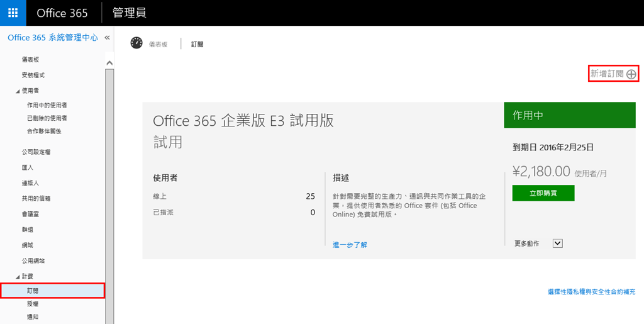Screen dimensions: 644x324
Task: Open 公用網站 in sidebar
Action: pos(33,260)
